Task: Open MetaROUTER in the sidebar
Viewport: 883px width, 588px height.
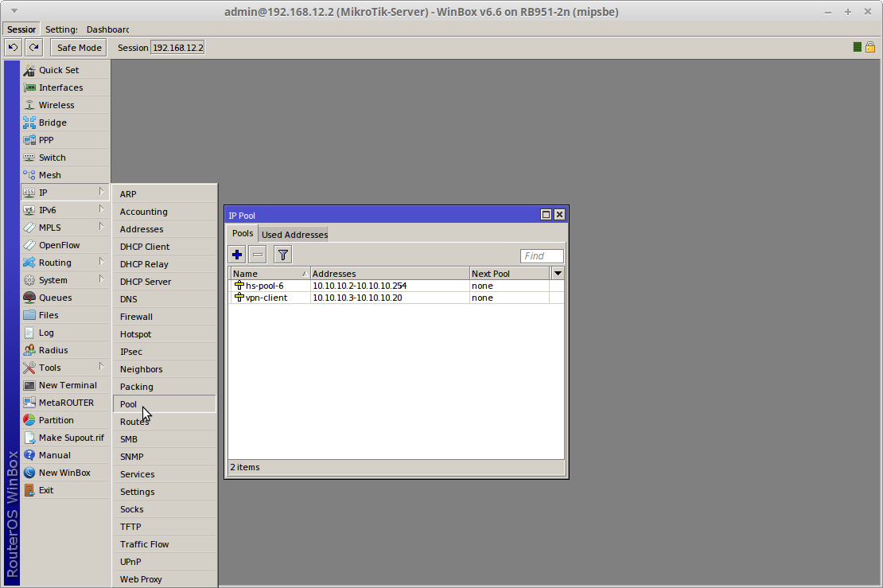Action: point(65,402)
